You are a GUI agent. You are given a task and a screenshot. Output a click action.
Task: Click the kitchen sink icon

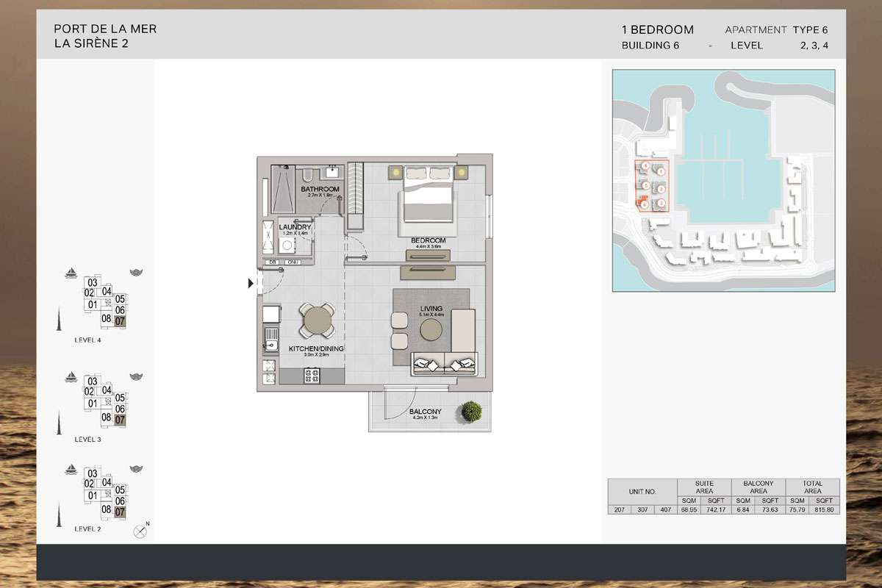[270, 340]
